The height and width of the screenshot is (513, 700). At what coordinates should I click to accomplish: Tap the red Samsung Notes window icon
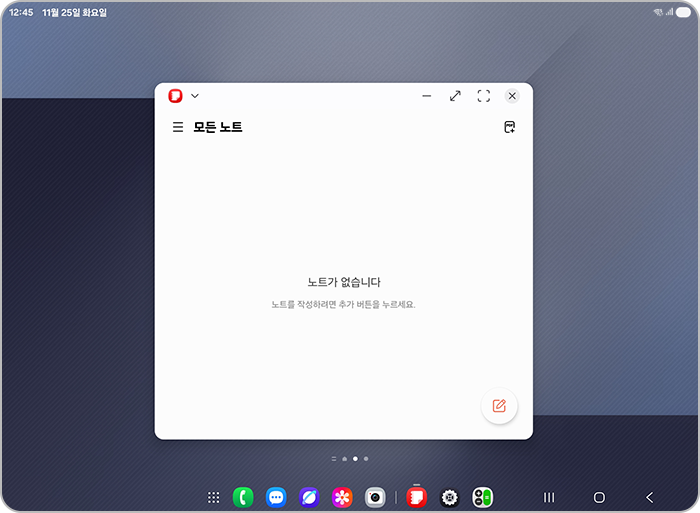tap(175, 96)
